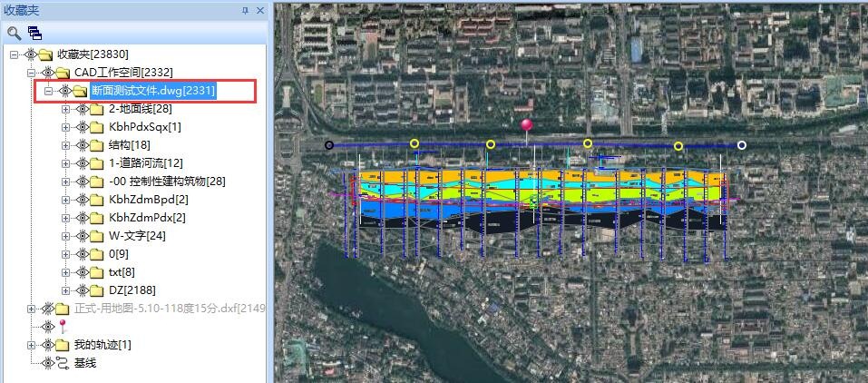Toggle visibility eye of 2-地面线 layer
The width and height of the screenshot is (868, 383).
[x=82, y=109]
